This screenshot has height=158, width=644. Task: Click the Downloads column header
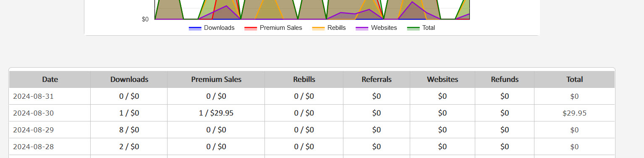click(129, 79)
